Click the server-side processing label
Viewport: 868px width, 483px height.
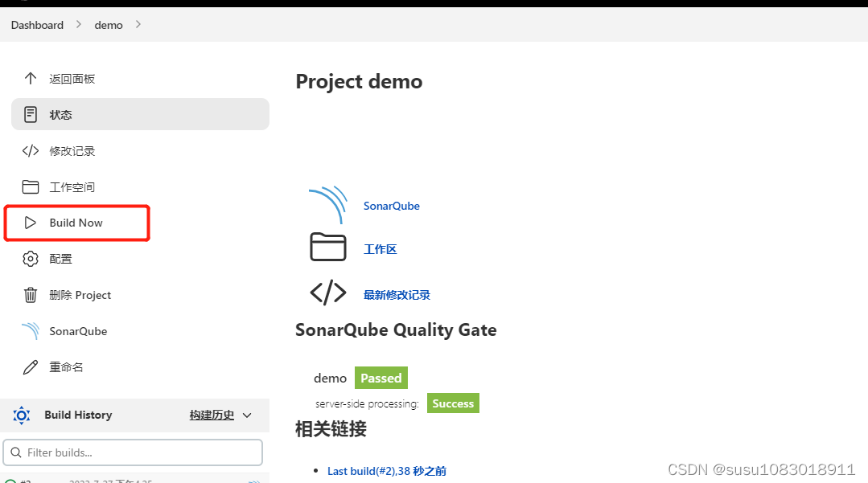click(x=367, y=404)
